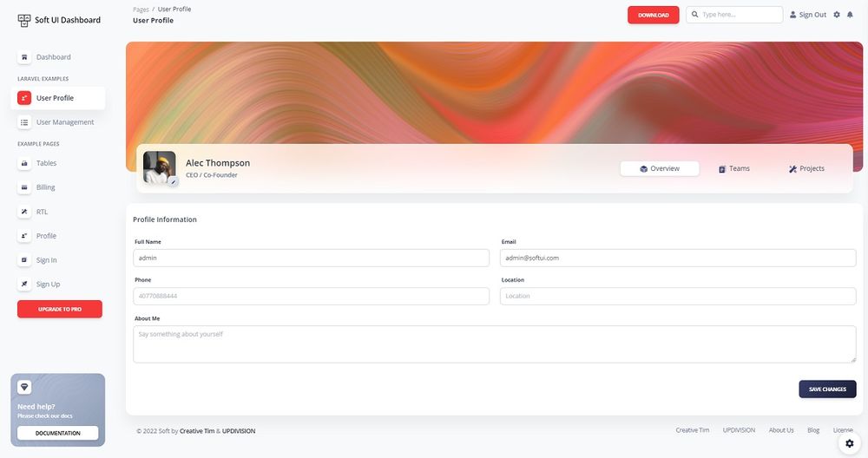Screen dimensions: 868x458
Task: Click the Soft UI Dashboard logo icon
Action: point(23,20)
